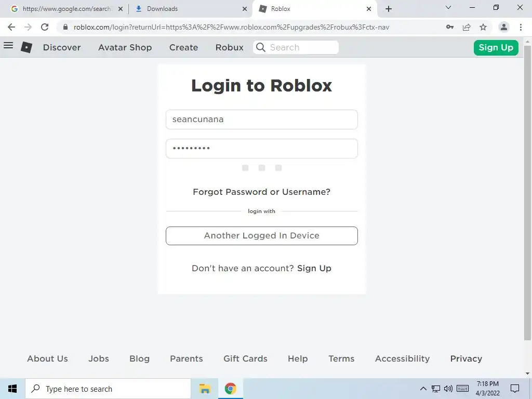Open About Us footer link
532x399 pixels.
(x=47, y=358)
